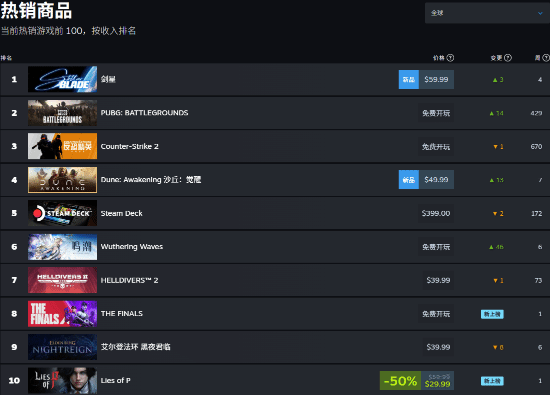
Task: Click the -50% discount badge for Lies of P
Action: 400,381
